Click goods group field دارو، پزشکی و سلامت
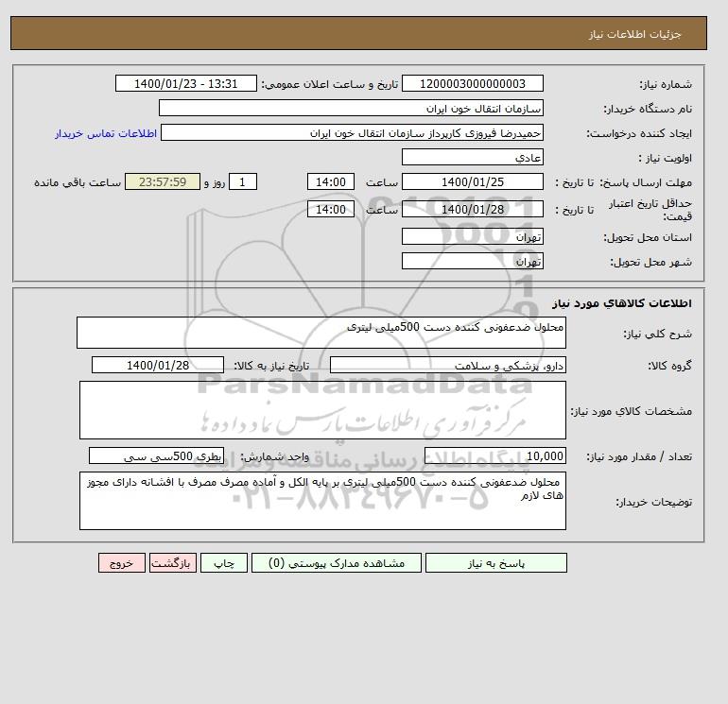Viewport: 728px width, 704px height. pos(447,365)
